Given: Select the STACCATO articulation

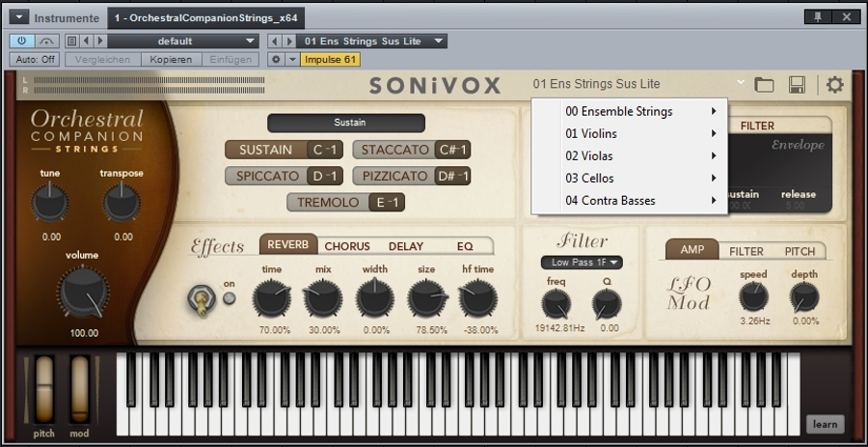Looking at the screenshot, I should tap(412, 150).
